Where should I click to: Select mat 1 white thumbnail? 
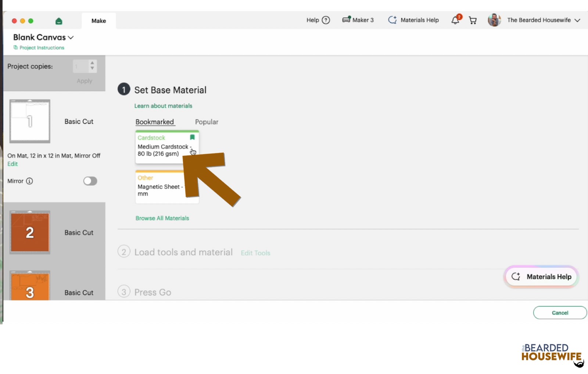[30, 121]
